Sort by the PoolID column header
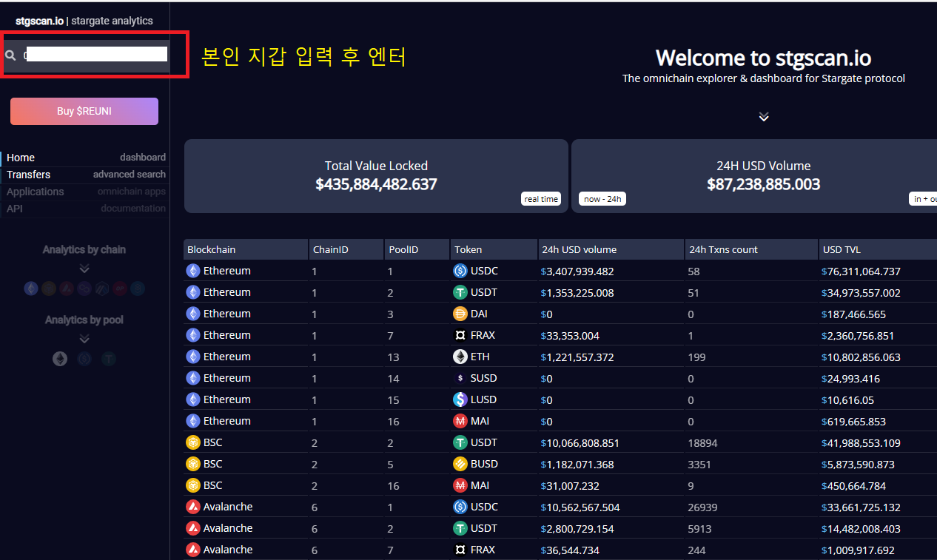Screen dimensions: 937x560 click(x=417, y=249)
